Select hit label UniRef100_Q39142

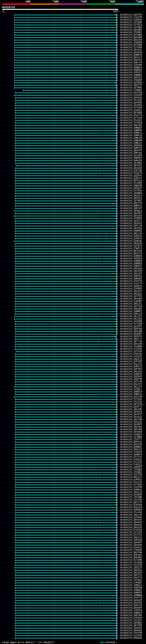pyautogui.click(x=131, y=236)
